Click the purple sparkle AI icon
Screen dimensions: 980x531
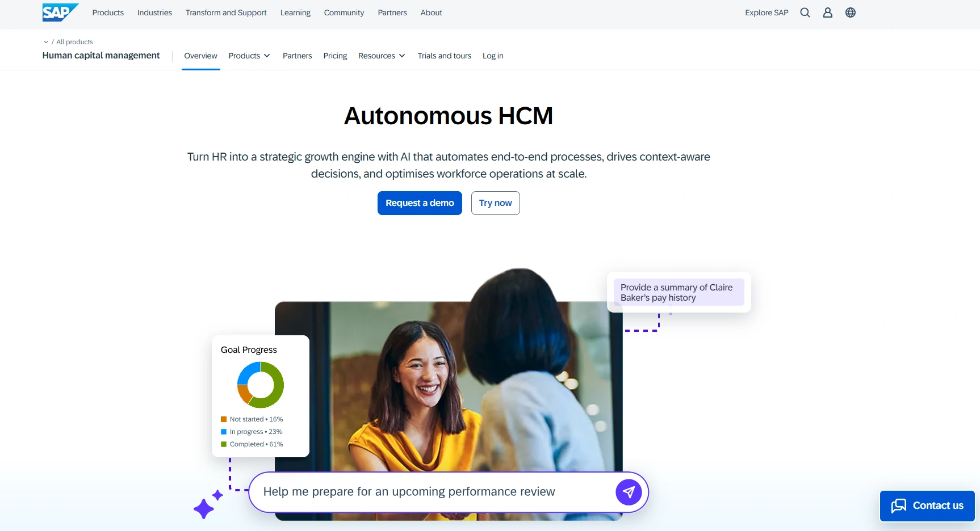(208, 504)
